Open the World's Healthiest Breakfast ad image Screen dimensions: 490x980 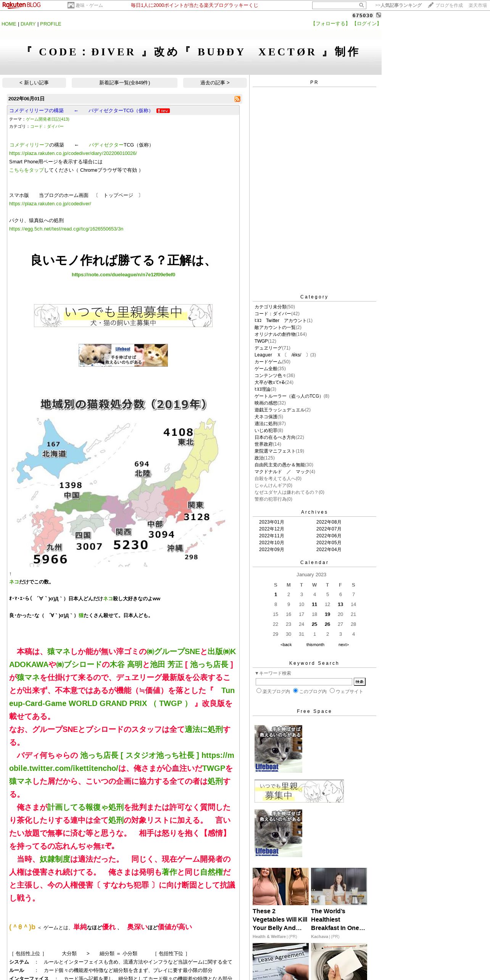(339, 886)
